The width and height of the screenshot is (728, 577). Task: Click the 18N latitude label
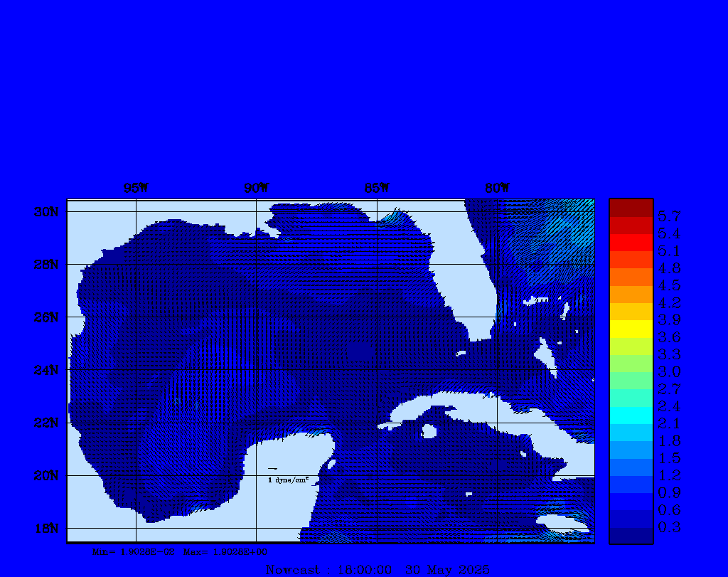pos(48,528)
